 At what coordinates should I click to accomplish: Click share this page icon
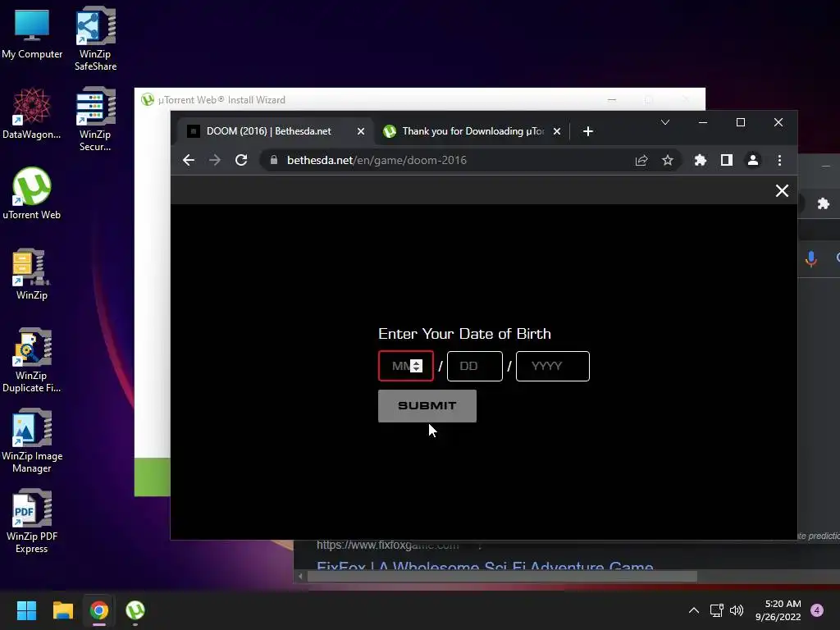(641, 160)
